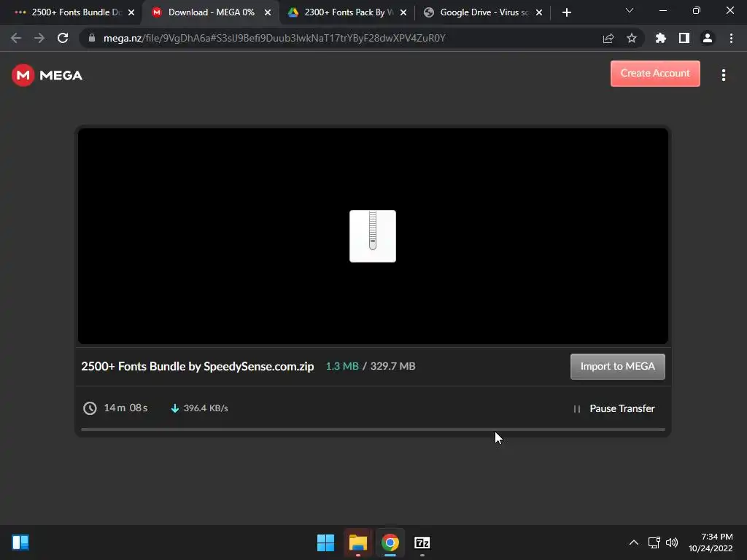This screenshot has height=560, width=747.
Task: Click Import to MEGA button
Action: coord(617,366)
